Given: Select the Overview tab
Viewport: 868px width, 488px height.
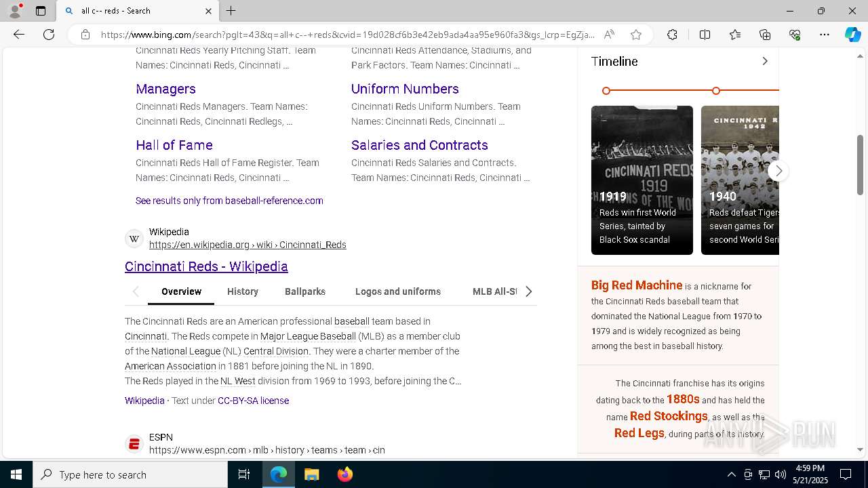Looking at the screenshot, I should [x=181, y=291].
